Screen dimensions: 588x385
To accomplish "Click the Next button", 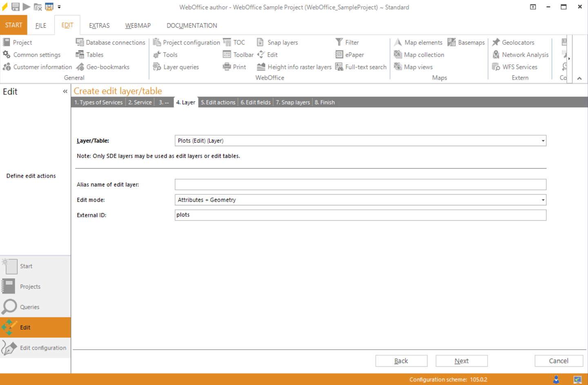I will click(x=461, y=361).
